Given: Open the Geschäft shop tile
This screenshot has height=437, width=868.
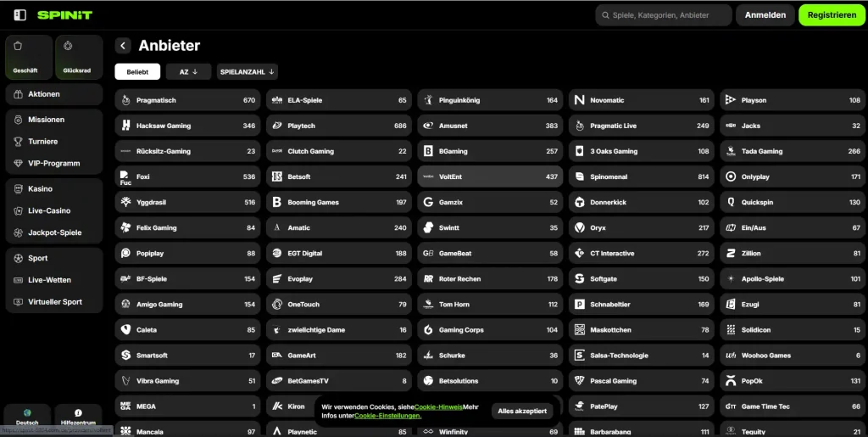Looking at the screenshot, I should (x=29, y=57).
